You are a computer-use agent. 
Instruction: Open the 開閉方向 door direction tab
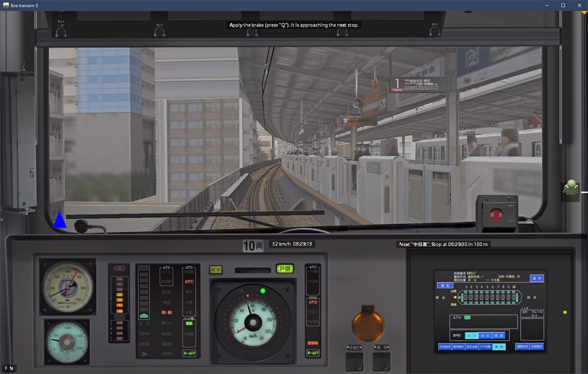(x=522, y=347)
